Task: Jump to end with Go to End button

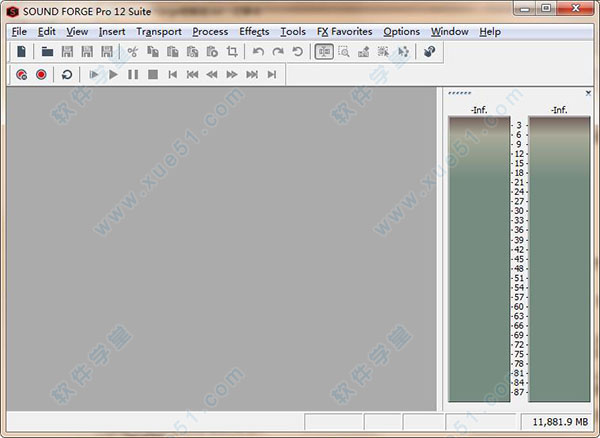Action: click(x=271, y=75)
